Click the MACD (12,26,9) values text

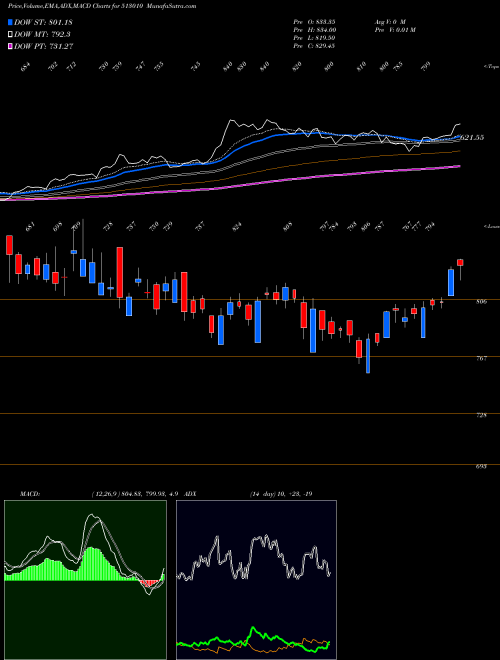point(136,494)
